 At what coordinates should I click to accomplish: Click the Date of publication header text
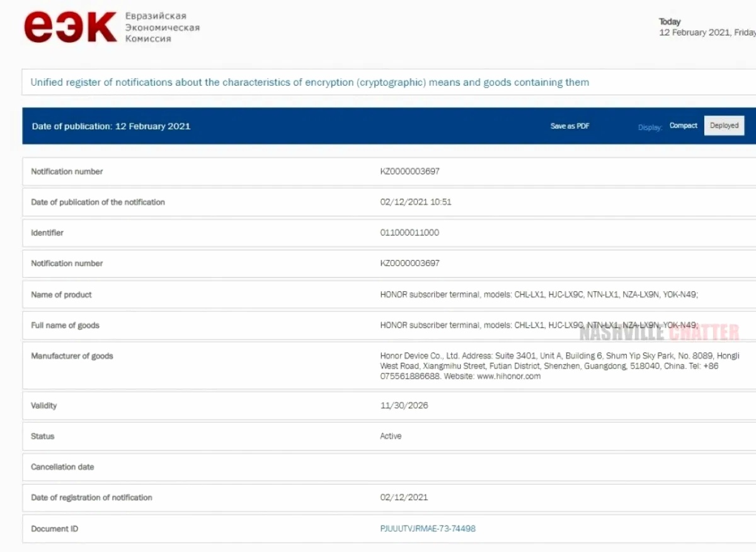click(x=111, y=126)
